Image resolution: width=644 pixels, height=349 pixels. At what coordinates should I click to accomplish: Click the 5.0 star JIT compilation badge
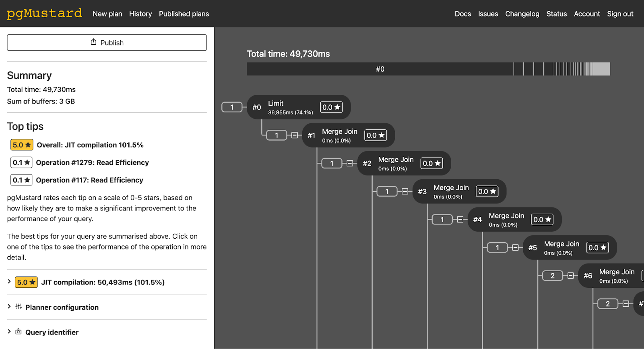(26, 282)
